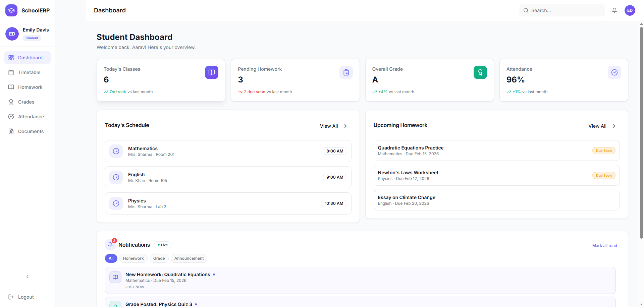This screenshot has width=644, height=307.
Task: Open the Grade Posted: Physics Quiz 3 notification
Action: point(360,302)
